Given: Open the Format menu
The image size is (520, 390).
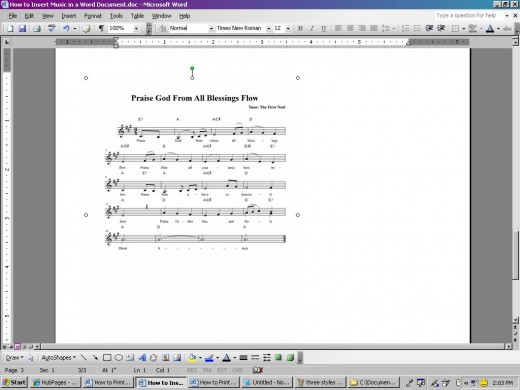Looking at the screenshot, I should pos(93,16).
